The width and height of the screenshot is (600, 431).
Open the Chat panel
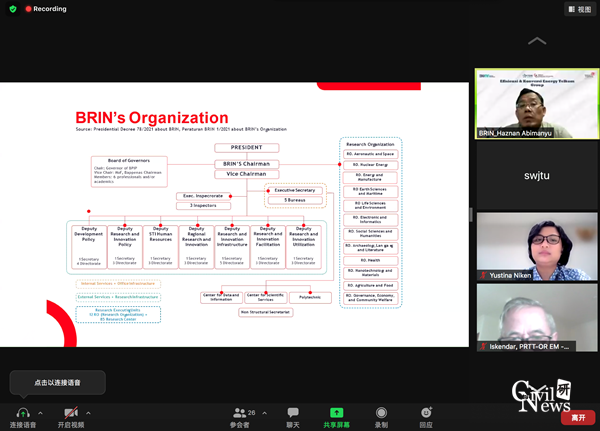pos(293,412)
